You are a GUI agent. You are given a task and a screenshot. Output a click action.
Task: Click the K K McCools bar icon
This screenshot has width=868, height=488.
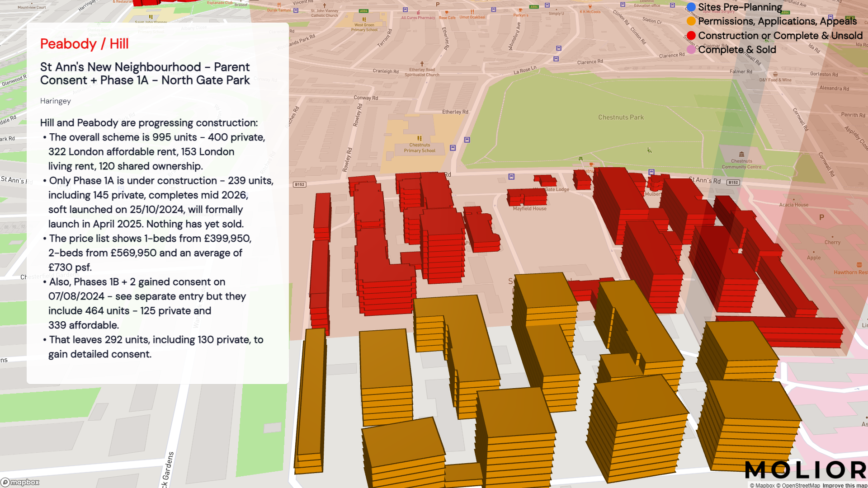590,6
